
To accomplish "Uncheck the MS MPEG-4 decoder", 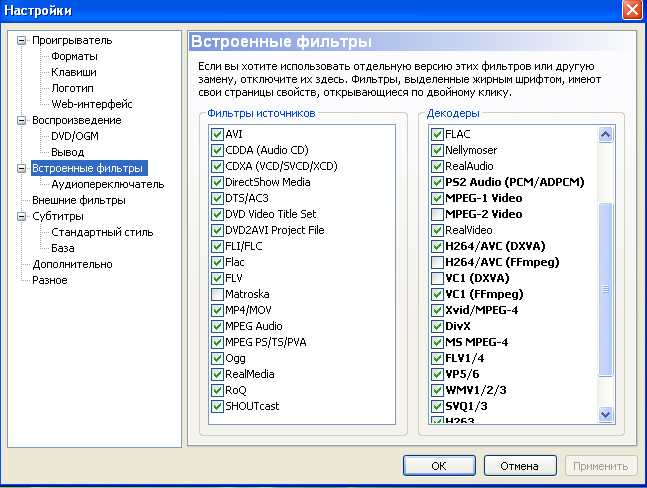I will (437, 342).
